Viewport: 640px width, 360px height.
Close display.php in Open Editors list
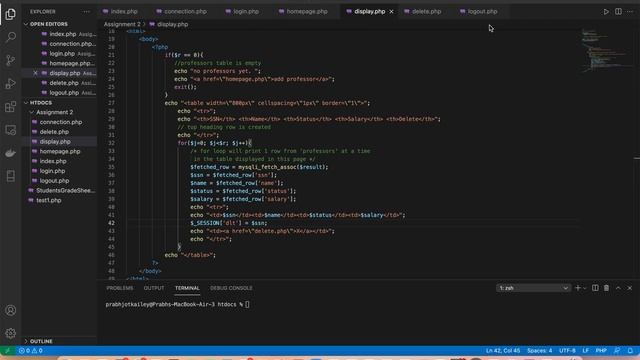click(35, 73)
